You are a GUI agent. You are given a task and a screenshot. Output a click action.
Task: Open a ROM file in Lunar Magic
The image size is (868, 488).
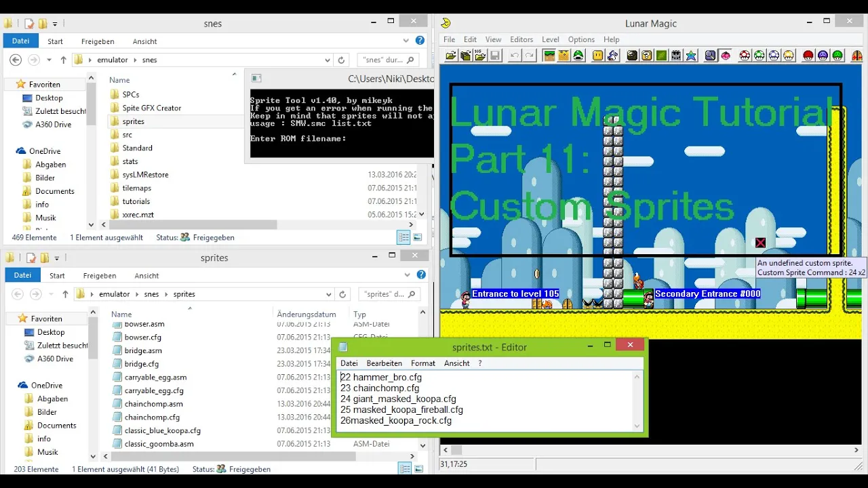click(451, 56)
